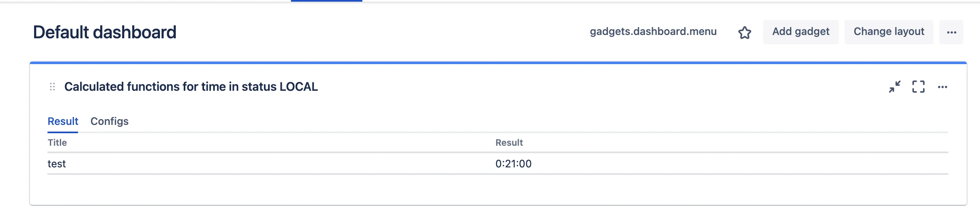Click the blue active tab indicator at top
The height and width of the screenshot is (214, 980).
(327, 1)
